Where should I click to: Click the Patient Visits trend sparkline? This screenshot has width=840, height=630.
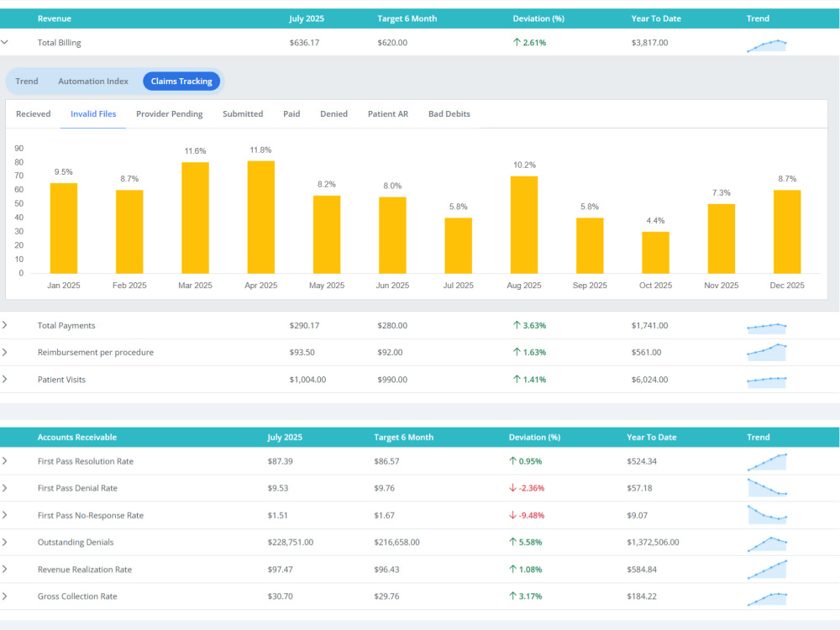(767, 382)
